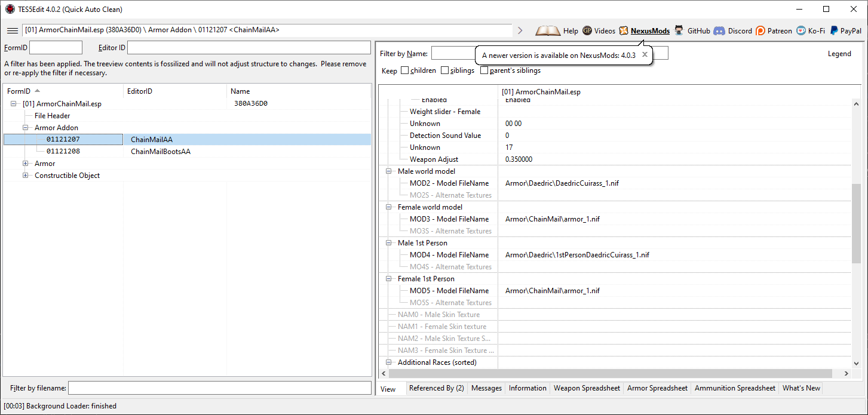Screen dimensions: 868x415
Task: Click the Filter by filename field
Action: (x=219, y=388)
